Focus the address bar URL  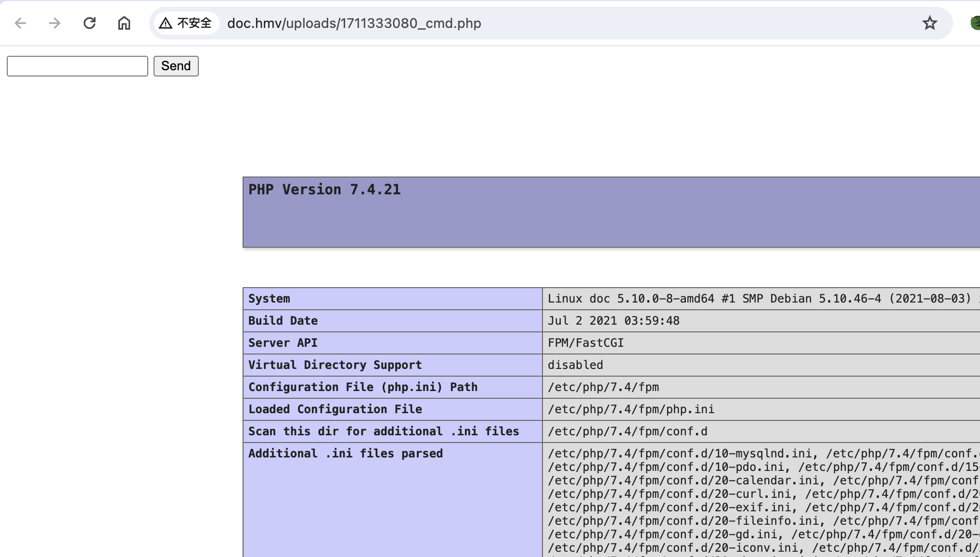[354, 23]
